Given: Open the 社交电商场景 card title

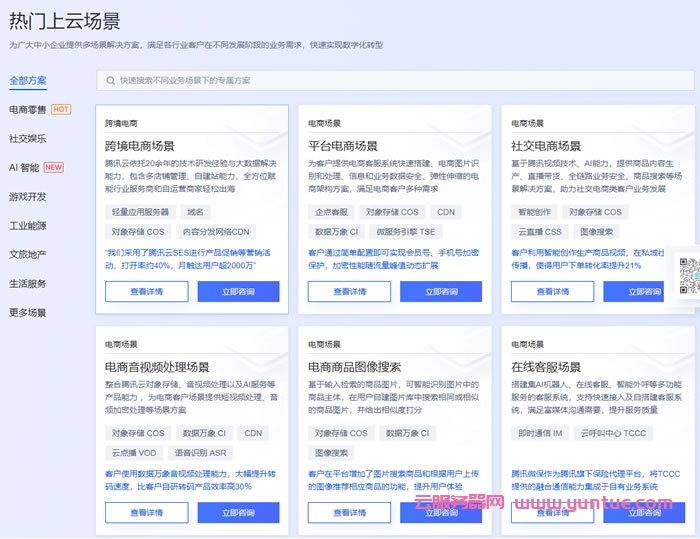Looking at the screenshot, I should click(546, 146).
